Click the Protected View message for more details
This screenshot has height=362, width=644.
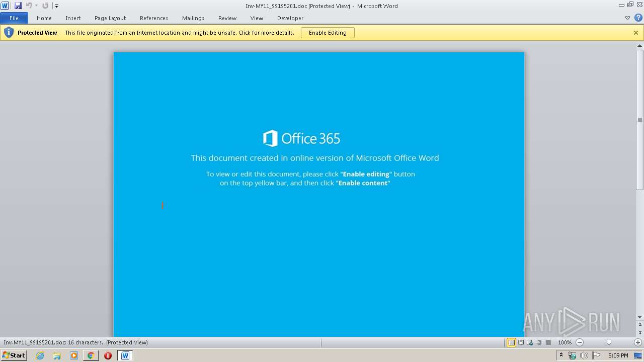[x=180, y=33]
